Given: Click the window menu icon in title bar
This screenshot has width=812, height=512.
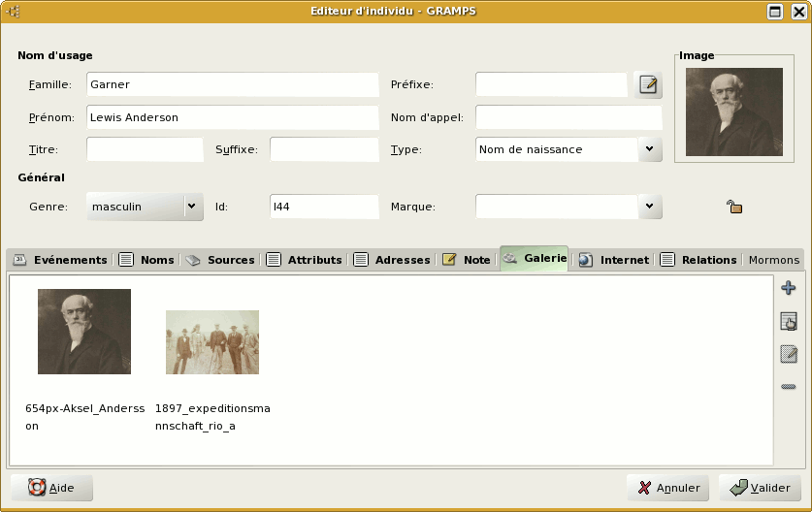Looking at the screenshot, I should 14,12.
